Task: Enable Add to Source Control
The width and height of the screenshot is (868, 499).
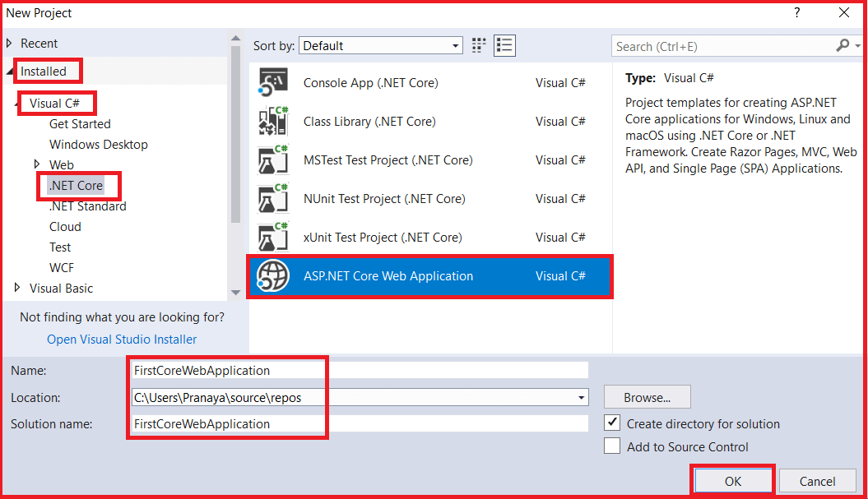Action: point(612,447)
